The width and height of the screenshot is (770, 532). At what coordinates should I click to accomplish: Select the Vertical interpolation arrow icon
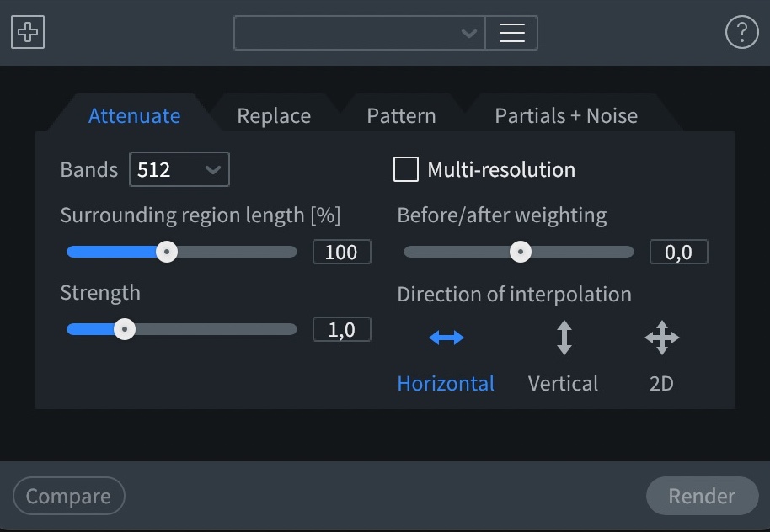pyautogui.click(x=564, y=338)
